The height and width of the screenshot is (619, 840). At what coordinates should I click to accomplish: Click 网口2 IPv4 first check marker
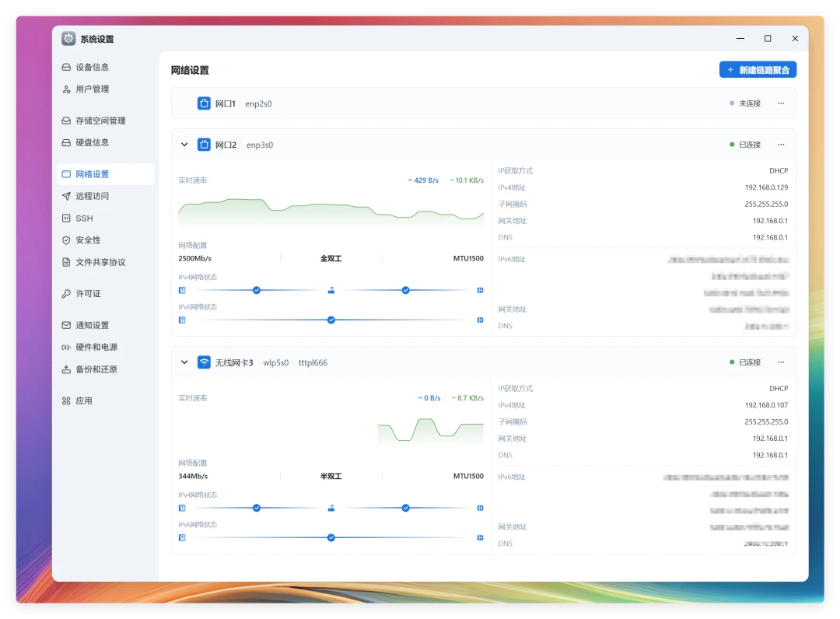pos(257,290)
